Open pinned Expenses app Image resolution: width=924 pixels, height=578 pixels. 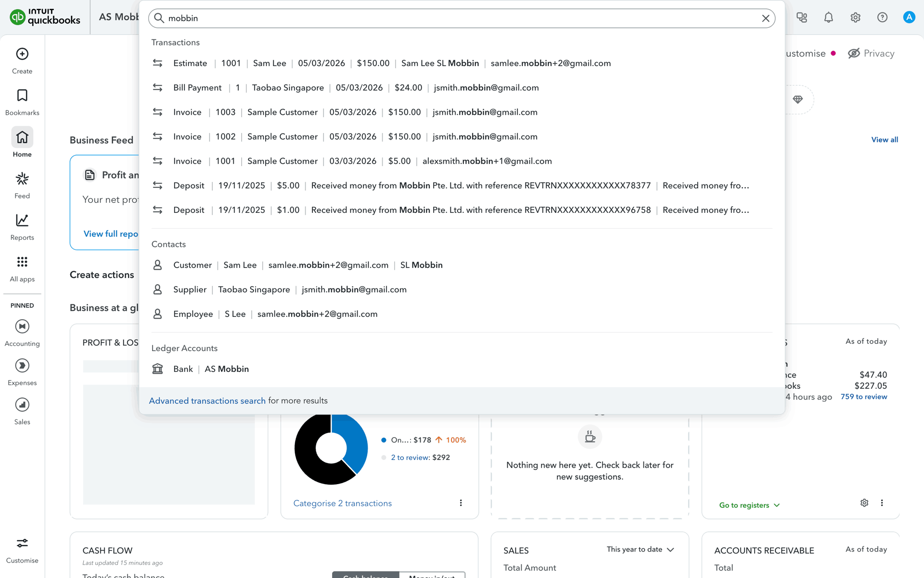[22, 372]
